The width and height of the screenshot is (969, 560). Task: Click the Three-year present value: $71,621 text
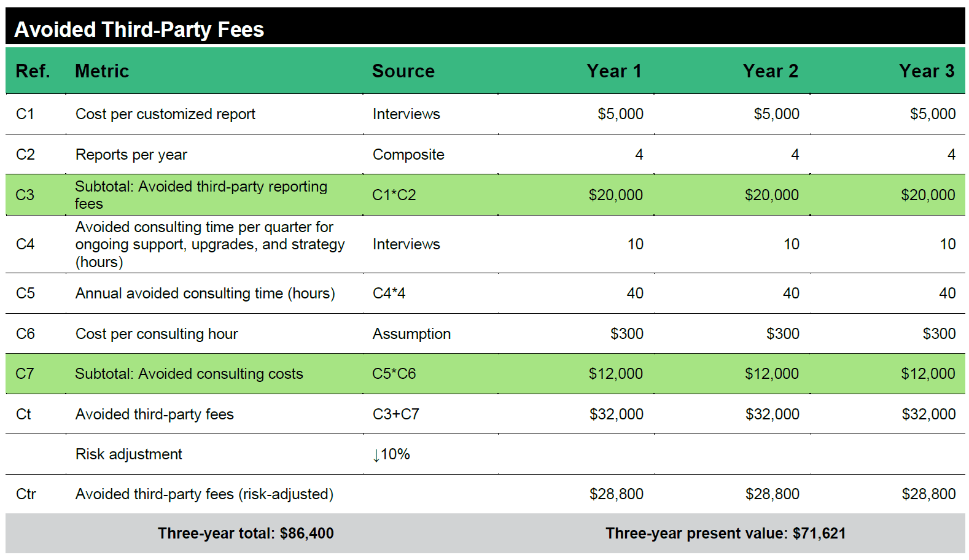[x=725, y=534]
